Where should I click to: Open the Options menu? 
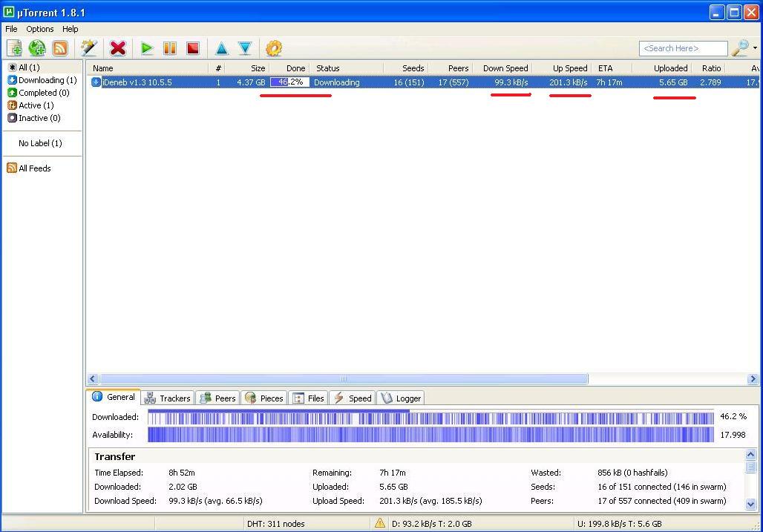(40, 29)
